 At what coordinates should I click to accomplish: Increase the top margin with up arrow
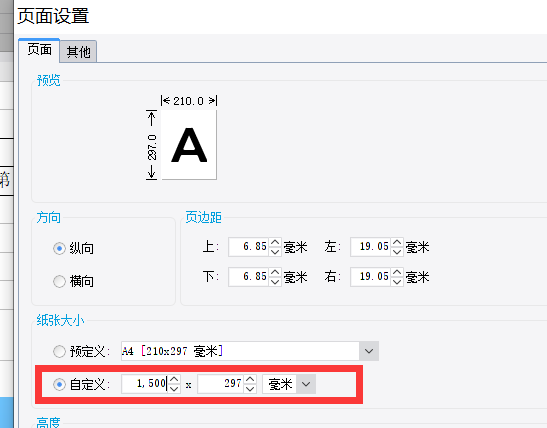click(275, 242)
